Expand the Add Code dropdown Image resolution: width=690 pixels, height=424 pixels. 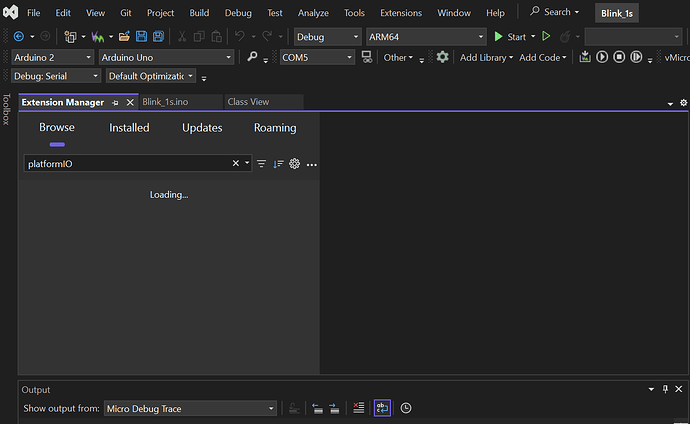click(543, 58)
